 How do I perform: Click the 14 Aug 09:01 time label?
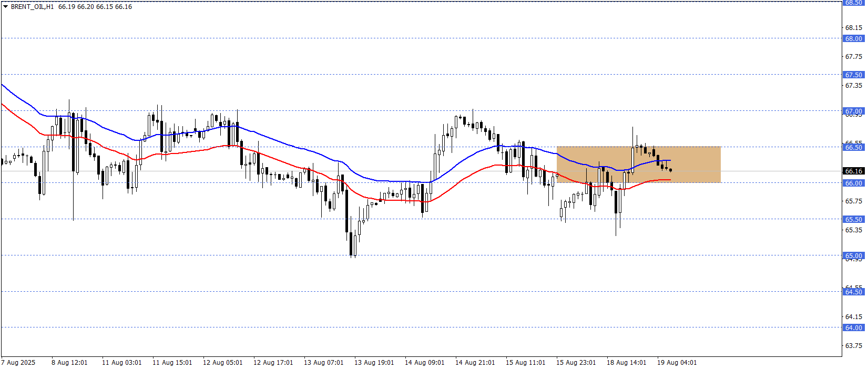(424, 363)
